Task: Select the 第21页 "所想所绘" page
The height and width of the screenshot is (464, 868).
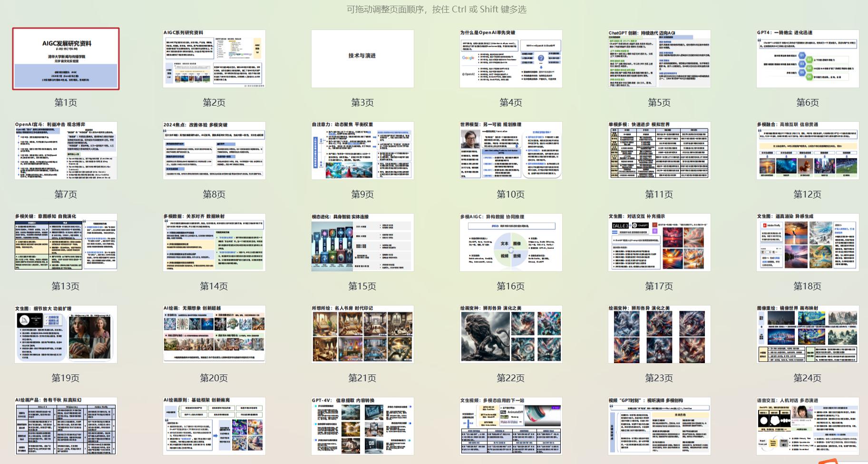Action: point(362,335)
